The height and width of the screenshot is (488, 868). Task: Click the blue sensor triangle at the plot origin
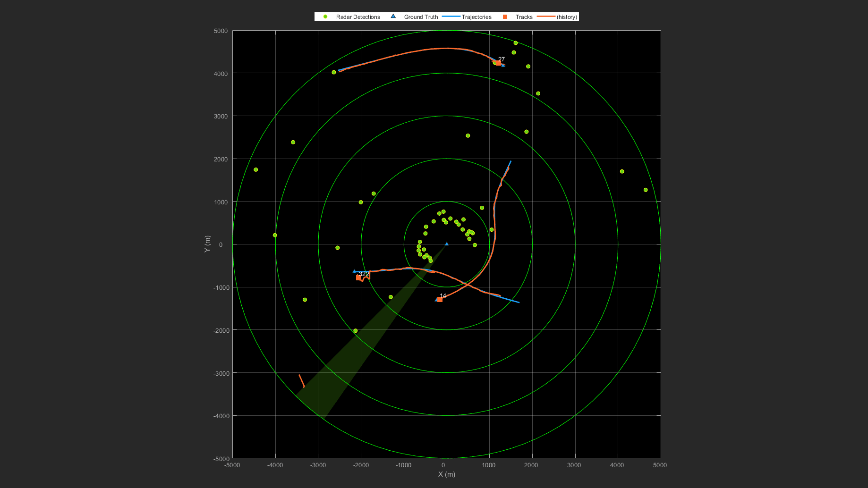pyautogui.click(x=447, y=244)
